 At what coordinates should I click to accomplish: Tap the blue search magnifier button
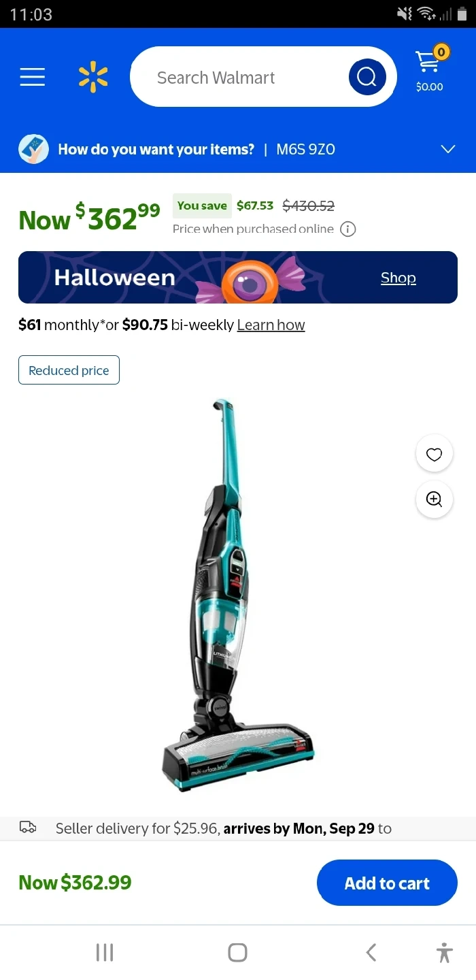[x=367, y=77]
